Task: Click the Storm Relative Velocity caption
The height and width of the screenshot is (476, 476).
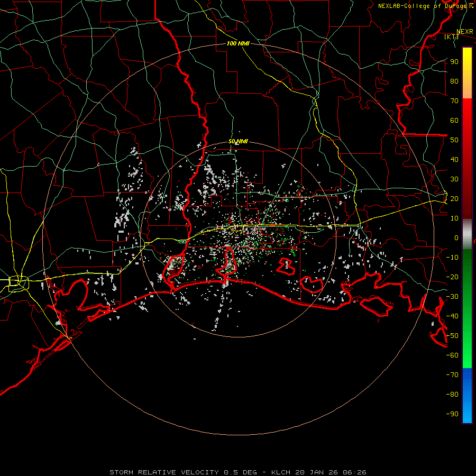Action: (237, 472)
